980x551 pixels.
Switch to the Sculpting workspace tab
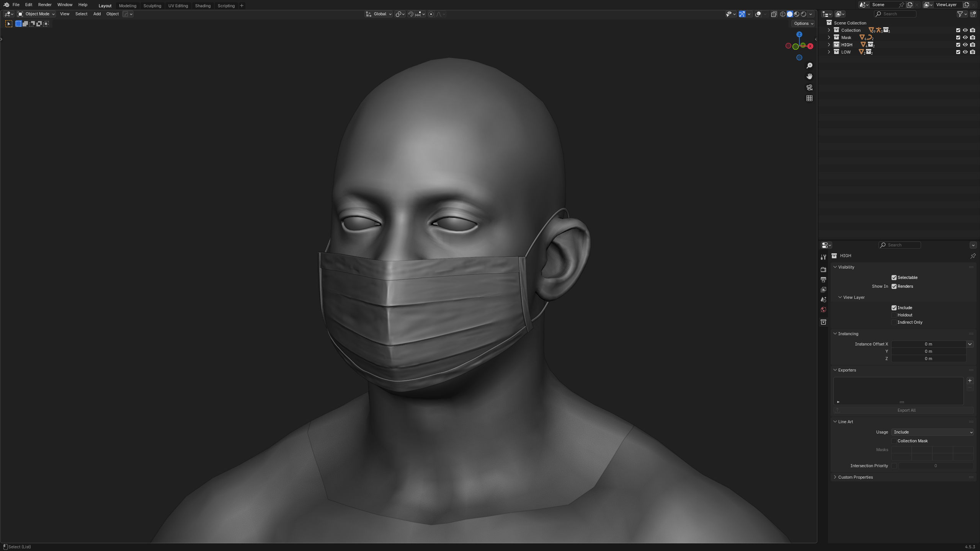coord(152,6)
